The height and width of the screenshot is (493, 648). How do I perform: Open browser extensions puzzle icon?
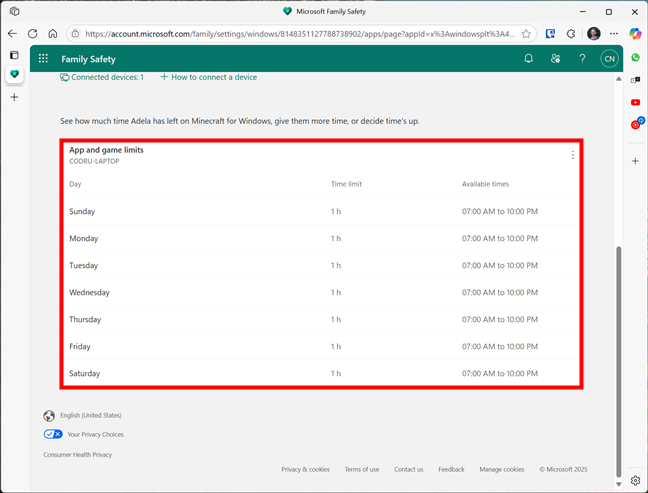click(x=571, y=34)
